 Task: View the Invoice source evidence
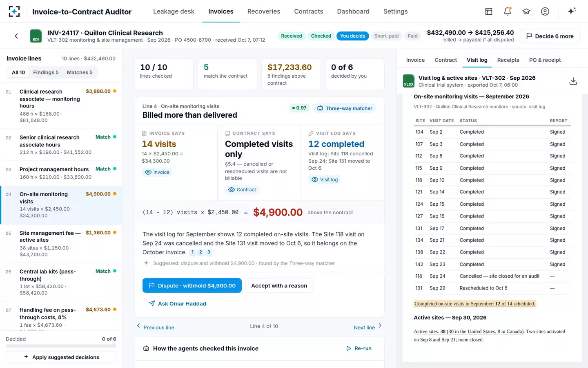pos(157,172)
